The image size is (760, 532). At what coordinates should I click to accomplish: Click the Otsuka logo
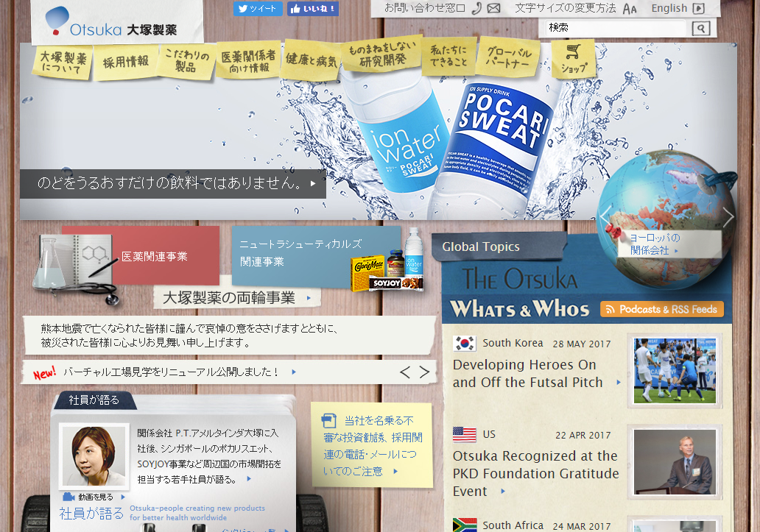[x=111, y=22]
